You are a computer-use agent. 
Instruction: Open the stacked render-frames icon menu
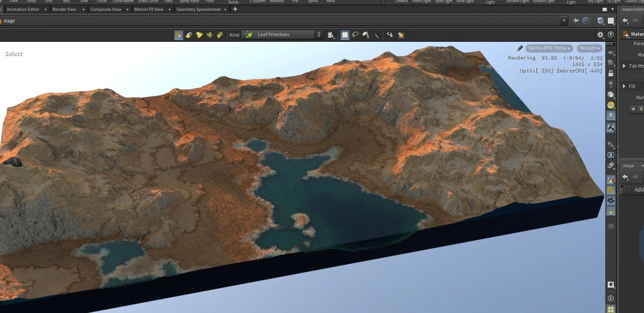[x=611, y=165]
